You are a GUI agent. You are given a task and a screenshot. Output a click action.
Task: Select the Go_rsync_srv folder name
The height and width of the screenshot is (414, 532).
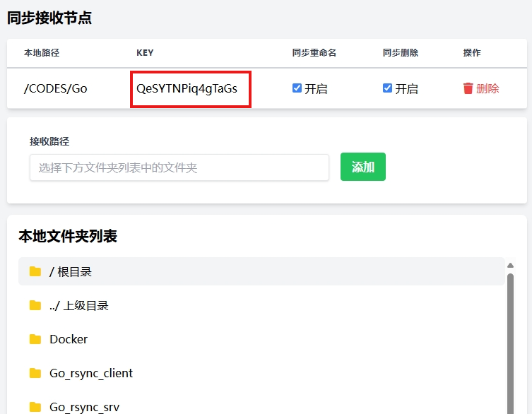tap(84, 407)
